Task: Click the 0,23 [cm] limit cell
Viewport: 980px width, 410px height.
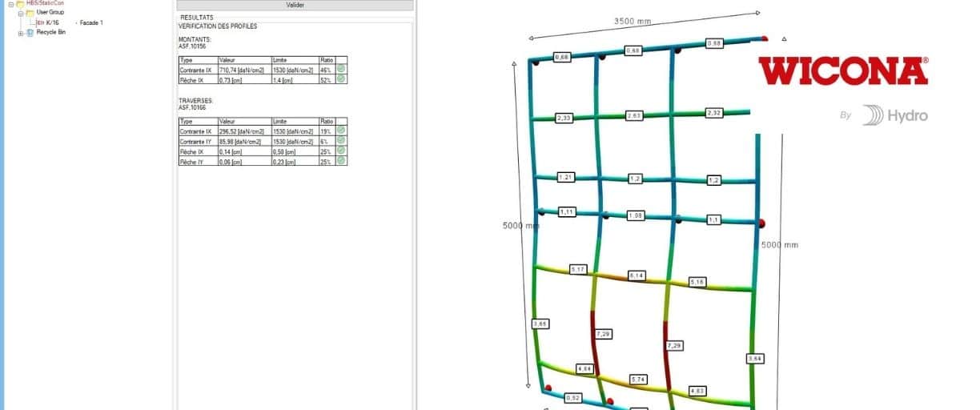Action: (295, 161)
